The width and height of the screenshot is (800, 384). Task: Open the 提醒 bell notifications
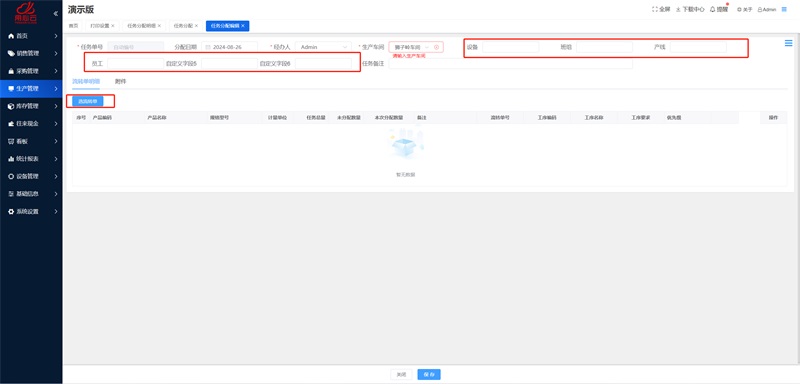pos(719,9)
